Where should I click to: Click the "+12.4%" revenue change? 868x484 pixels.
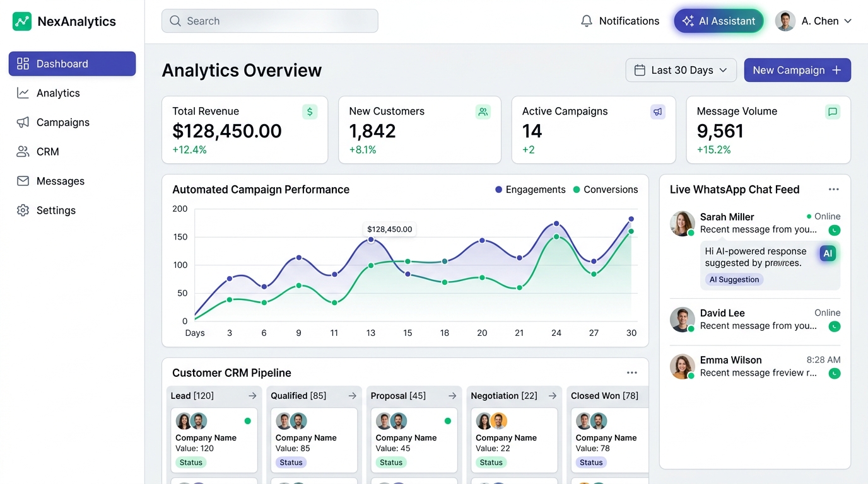pos(189,150)
